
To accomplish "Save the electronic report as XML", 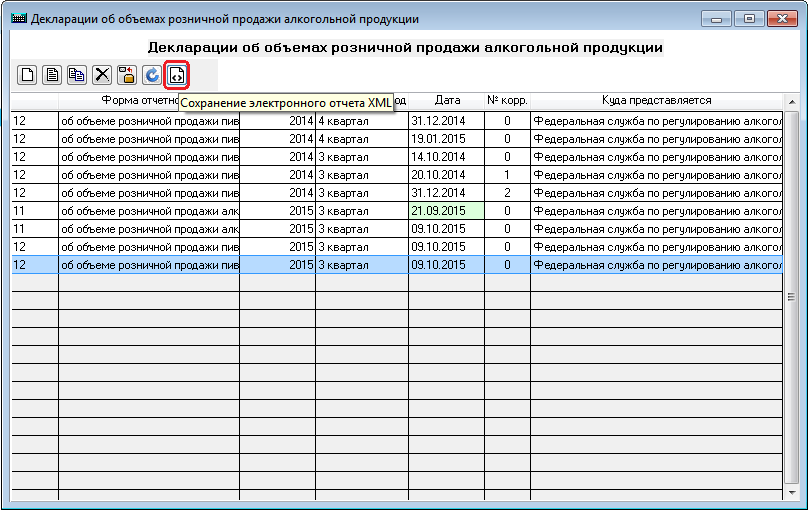I will coord(176,75).
